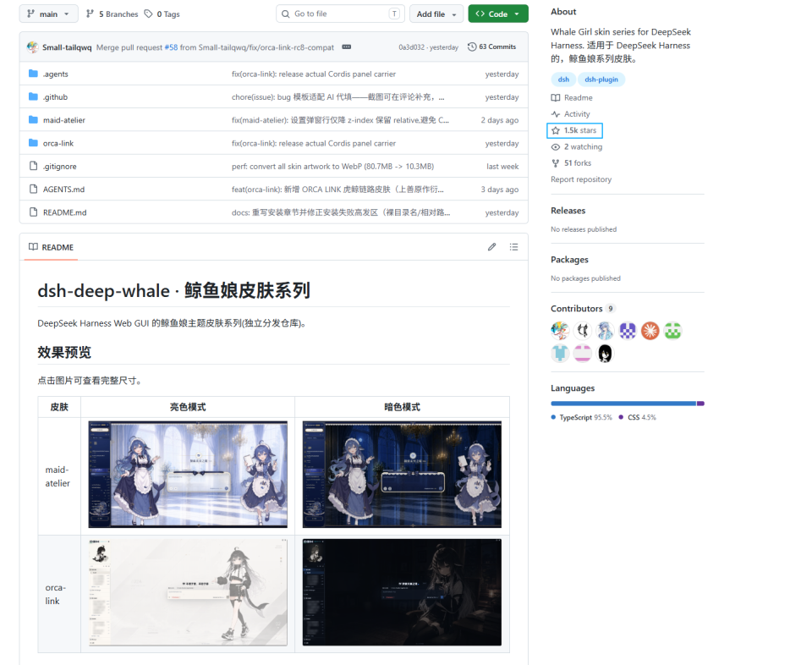The height and width of the screenshot is (665, 812).
Task: Click the first contributor avatar
Action: [x=560, y=331]
